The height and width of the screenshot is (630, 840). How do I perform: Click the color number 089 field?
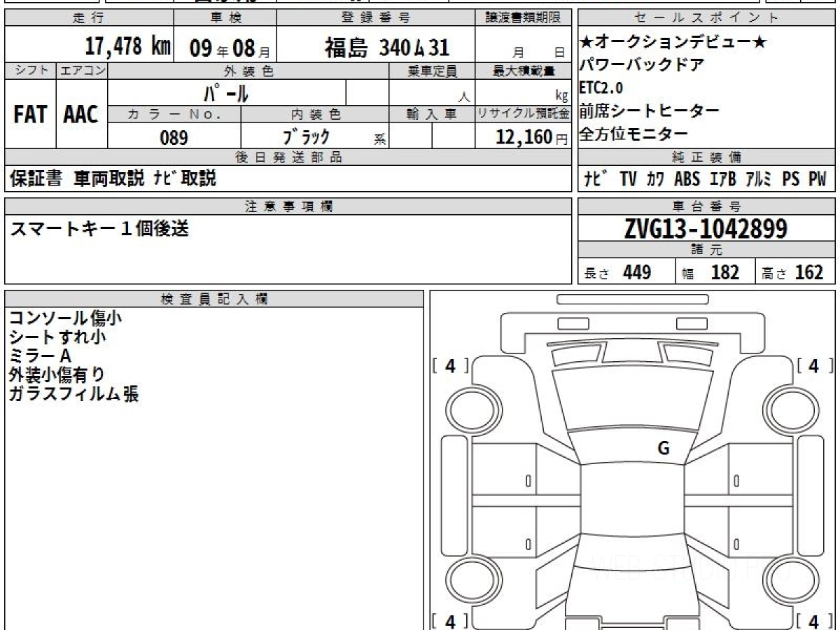(x=174, y=137)
